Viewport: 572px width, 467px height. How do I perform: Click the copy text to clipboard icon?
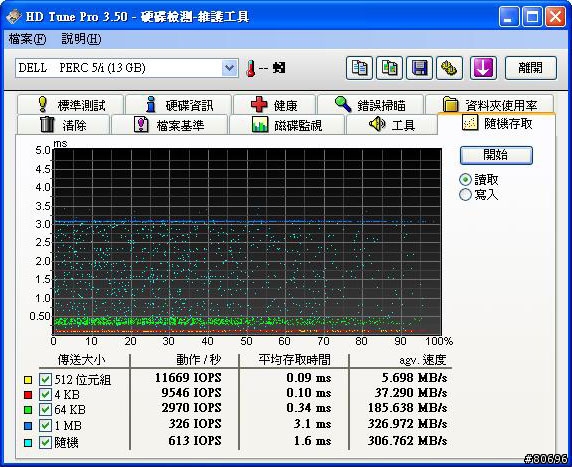pos(359,68)
